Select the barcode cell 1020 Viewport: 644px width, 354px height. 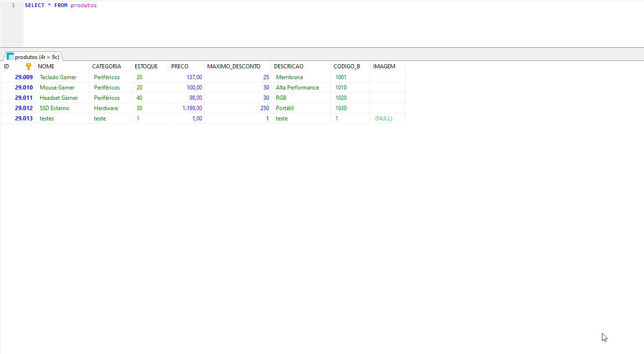(350, 98)
